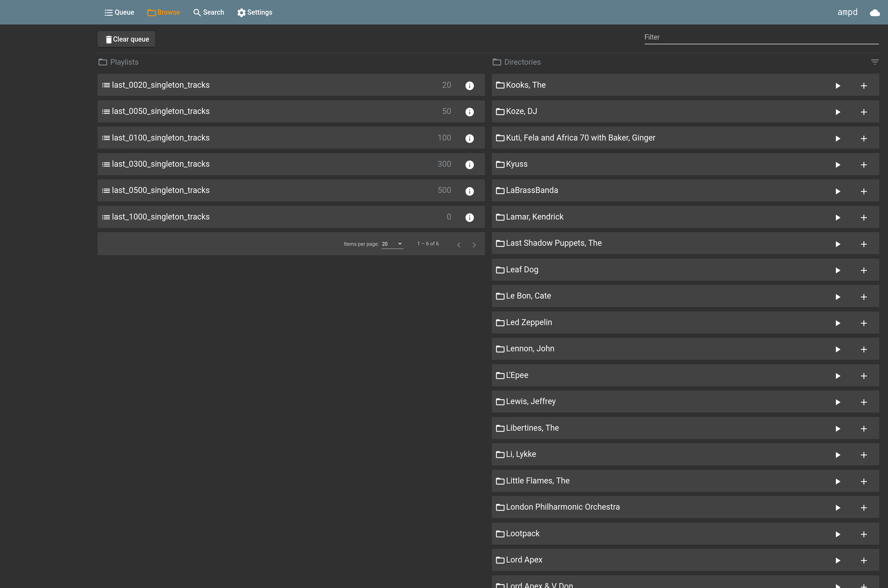Add Lamar, Kendrick to queue
Image resolution: width=888 pixels, height=588 pixels.
pos(864,217)
